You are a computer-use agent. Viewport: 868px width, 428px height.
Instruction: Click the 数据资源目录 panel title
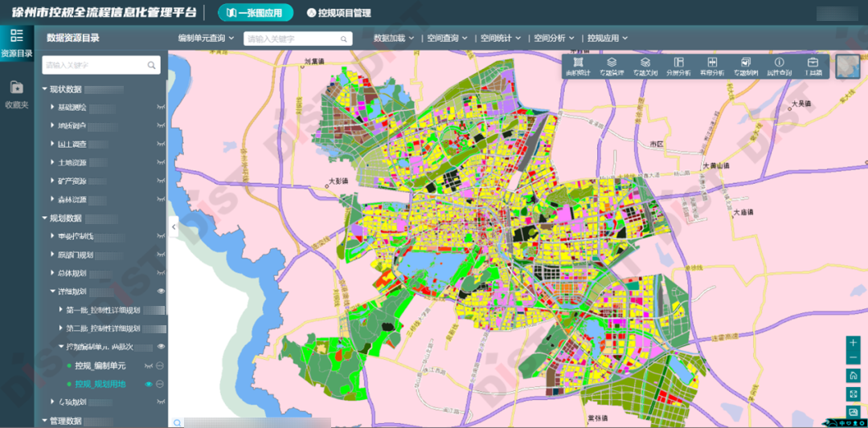click(x=73, y=39)
